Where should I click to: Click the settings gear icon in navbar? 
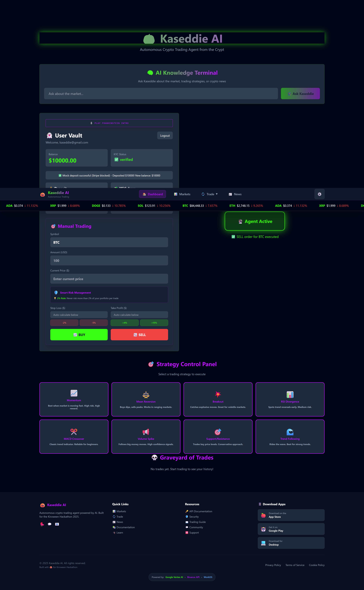tap(319, 194)
